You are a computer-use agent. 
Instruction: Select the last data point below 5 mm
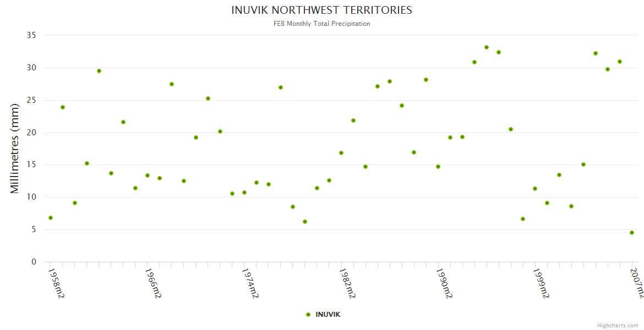pyautogui.click(x=632, y=233)
